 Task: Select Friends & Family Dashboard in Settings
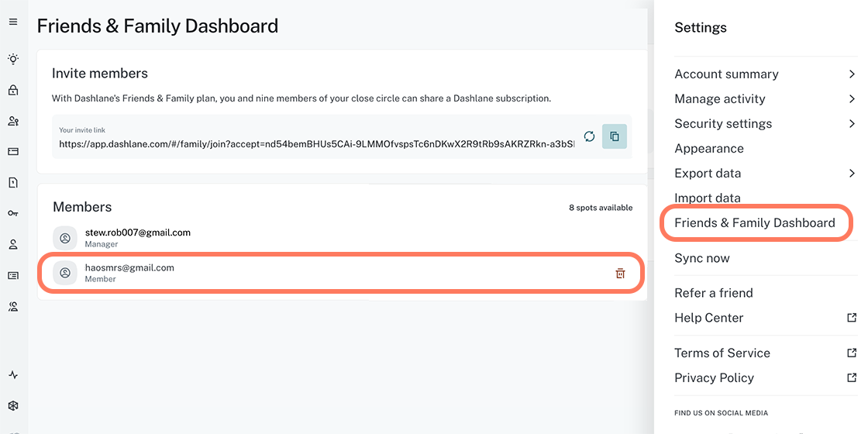click(755, 223)
